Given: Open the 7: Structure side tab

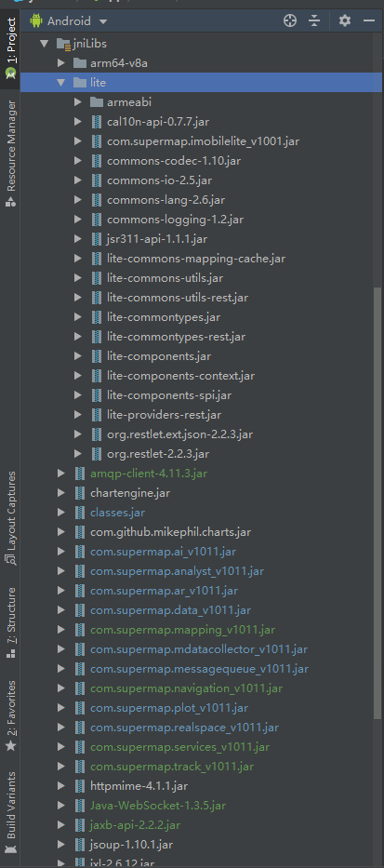Looking at the screenshot, I should (x=10, y=622).
